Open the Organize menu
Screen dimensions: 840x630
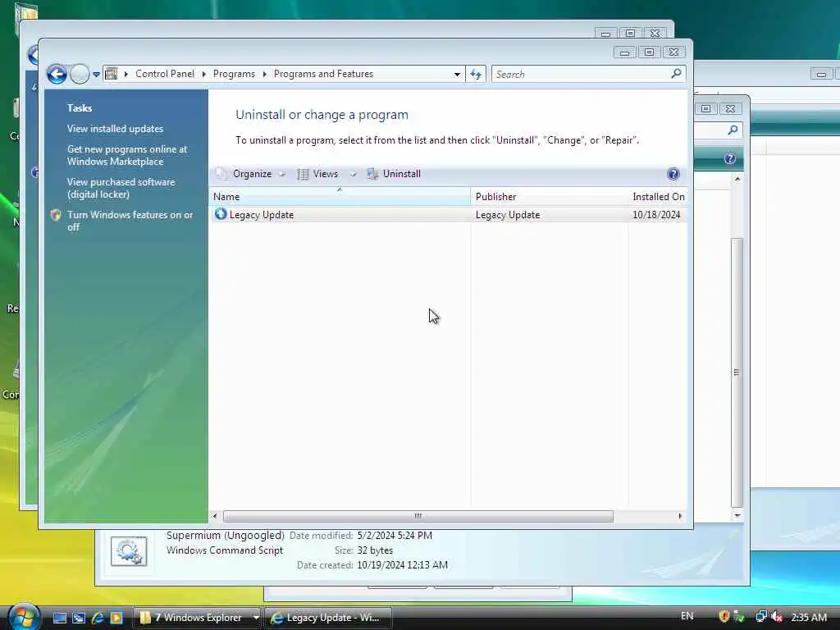click(250, 174)
